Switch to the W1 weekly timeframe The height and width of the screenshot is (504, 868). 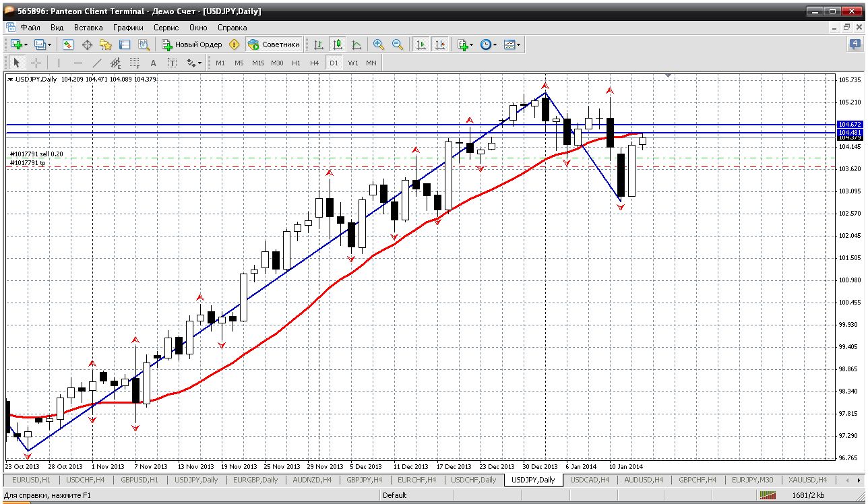click(x=352, y=63)
